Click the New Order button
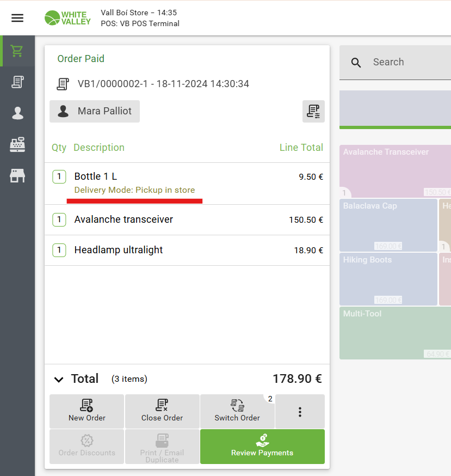Viewport: 451px width, 476px height. click(x=87, y=412)
